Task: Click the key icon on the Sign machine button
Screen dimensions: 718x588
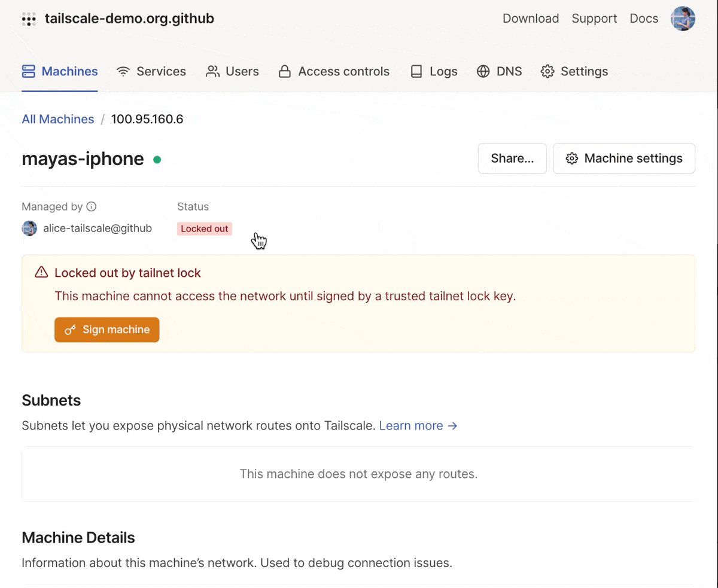Action: pyautogui.click(x=71, y=330)
